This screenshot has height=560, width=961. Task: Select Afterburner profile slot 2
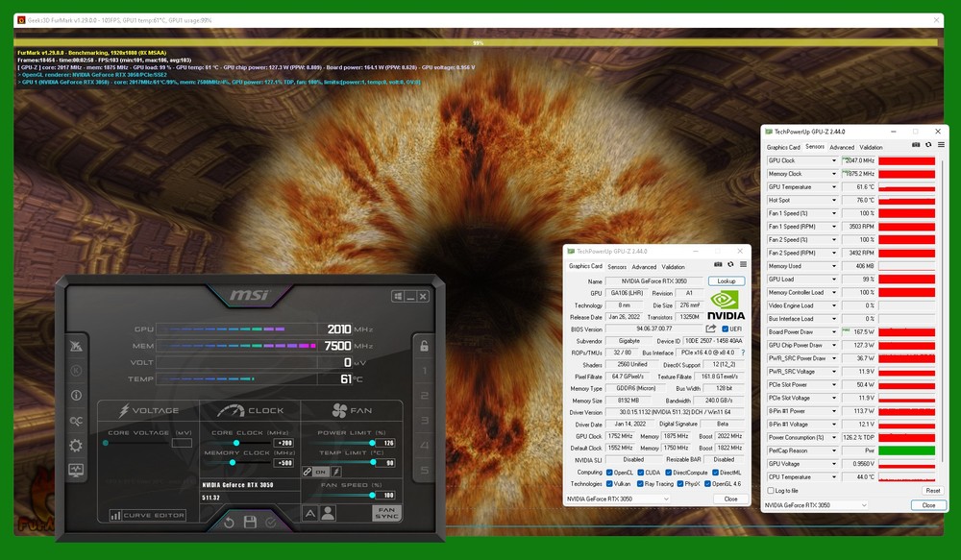(424, 396)
